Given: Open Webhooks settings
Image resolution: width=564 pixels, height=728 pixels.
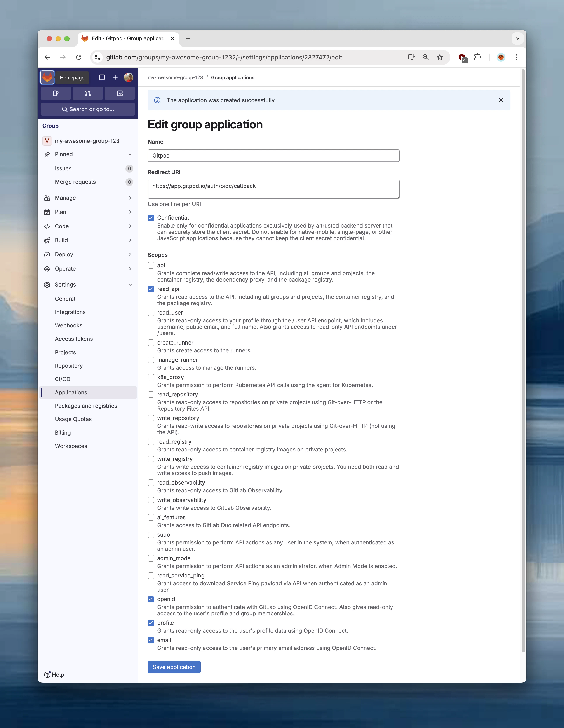Looking at the screenshot, I should coord(88,325).
